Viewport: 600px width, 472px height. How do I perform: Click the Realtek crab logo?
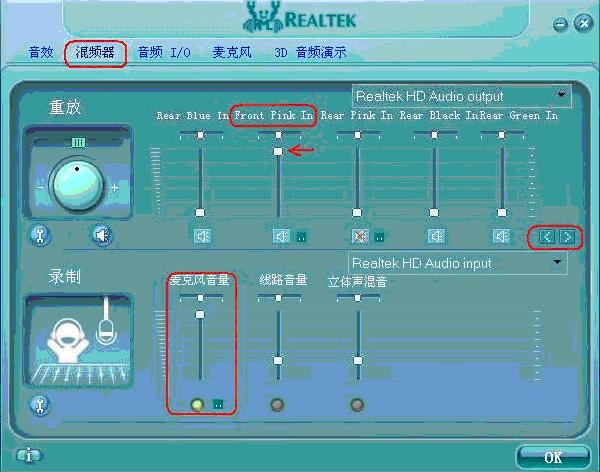point(262,18)
